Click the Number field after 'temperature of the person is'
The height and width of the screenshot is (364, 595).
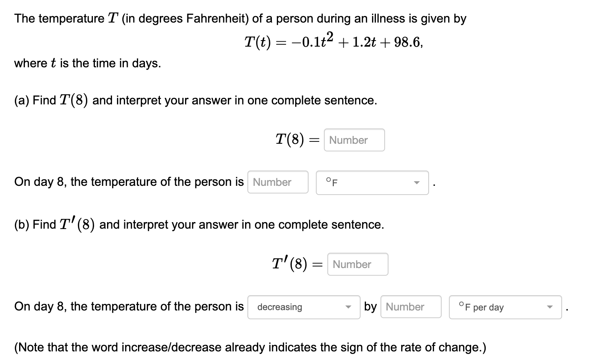click(x=278, y=182)
